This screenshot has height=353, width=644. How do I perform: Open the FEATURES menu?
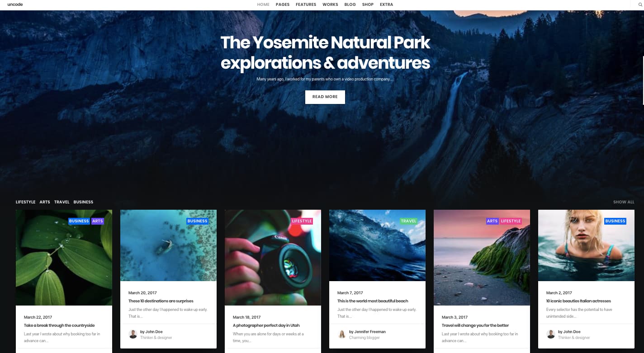pyautogui.click(x=306, y=5)
